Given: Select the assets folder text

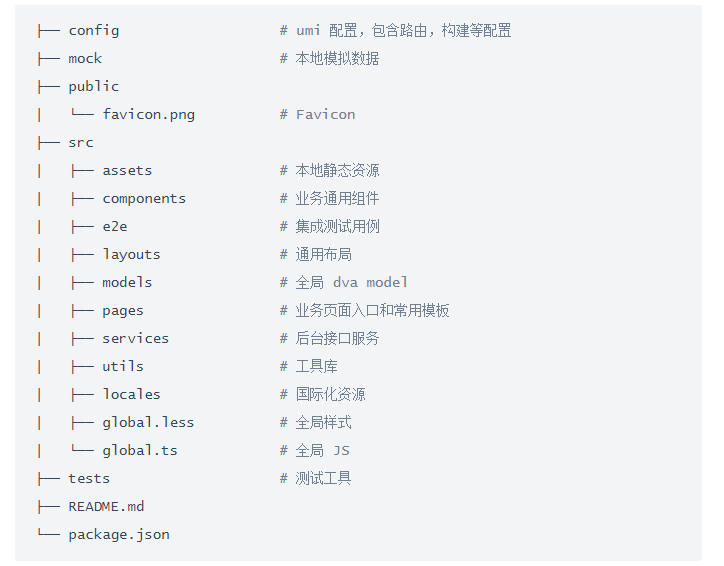Looking at the screenshot, I should pos(127,171).
